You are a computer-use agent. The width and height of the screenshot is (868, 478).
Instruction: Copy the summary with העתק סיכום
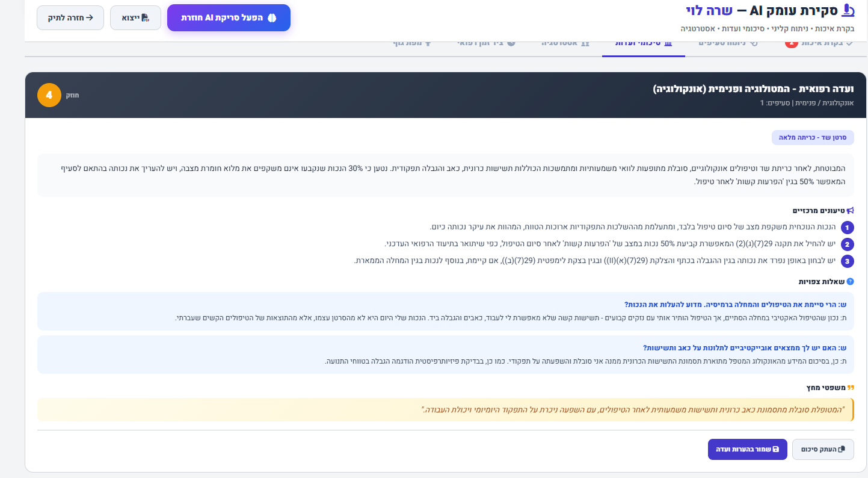click(823, 449)
